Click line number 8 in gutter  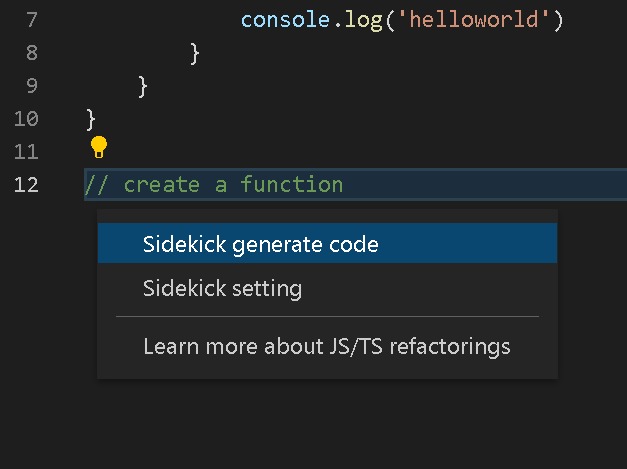(x=32, y=53)
